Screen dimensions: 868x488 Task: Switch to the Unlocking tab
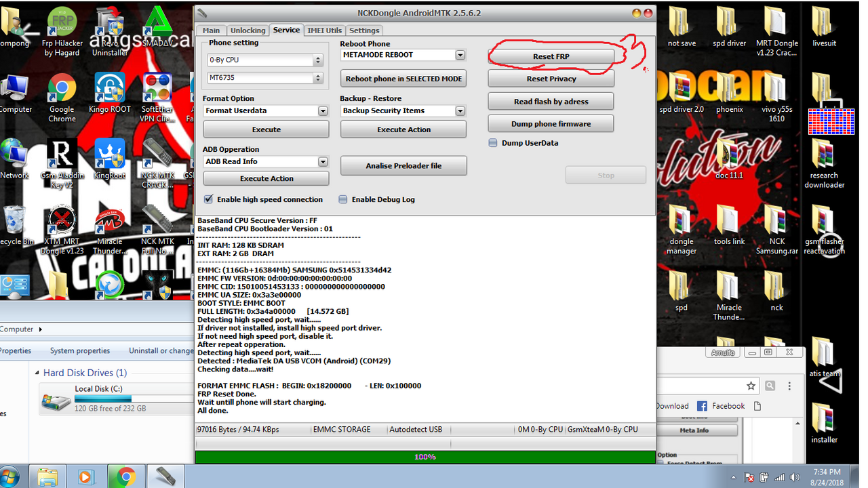[x=248, y=30]
